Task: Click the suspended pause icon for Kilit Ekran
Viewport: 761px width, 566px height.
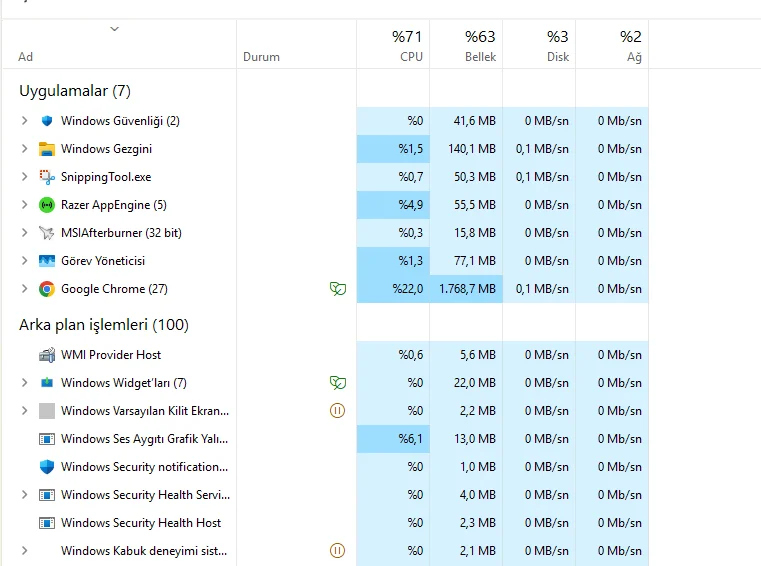Action: click(337, 411)
